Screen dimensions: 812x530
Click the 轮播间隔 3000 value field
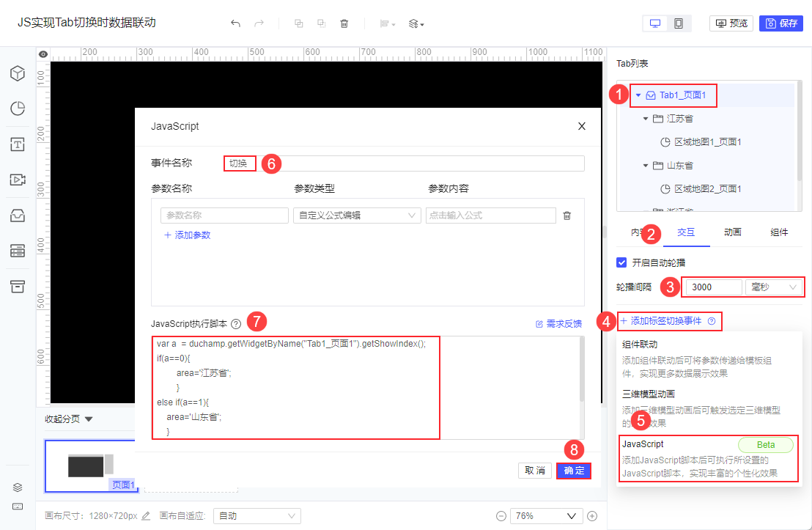coord(714,287)
